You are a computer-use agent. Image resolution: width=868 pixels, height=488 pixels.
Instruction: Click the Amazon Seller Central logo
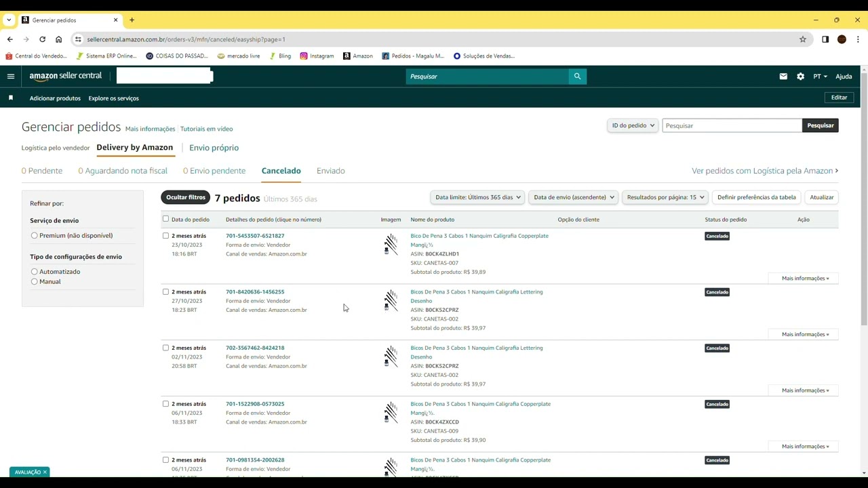[x=66, y=76]
